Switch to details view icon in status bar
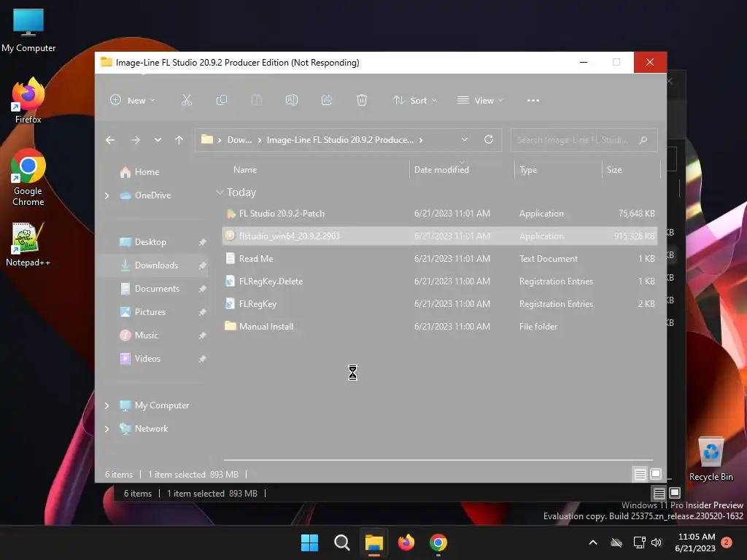The width and height of the screenshot is (747, 560). click(x=640, y=474)
